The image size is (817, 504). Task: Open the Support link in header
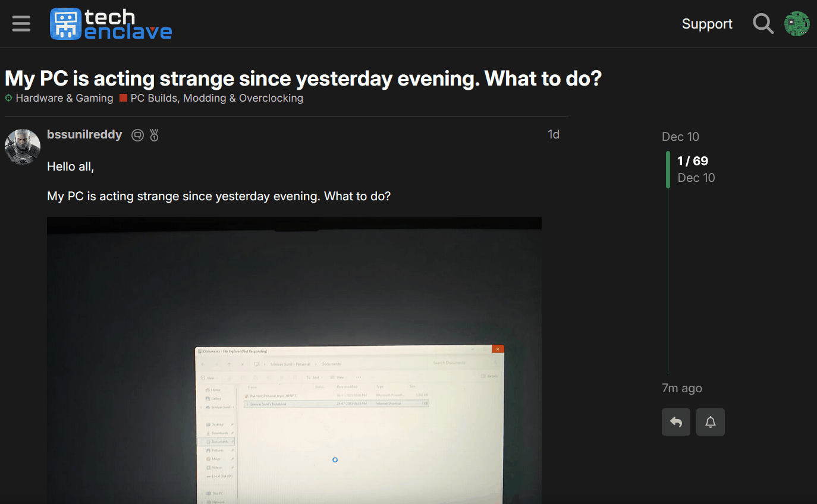707,24
